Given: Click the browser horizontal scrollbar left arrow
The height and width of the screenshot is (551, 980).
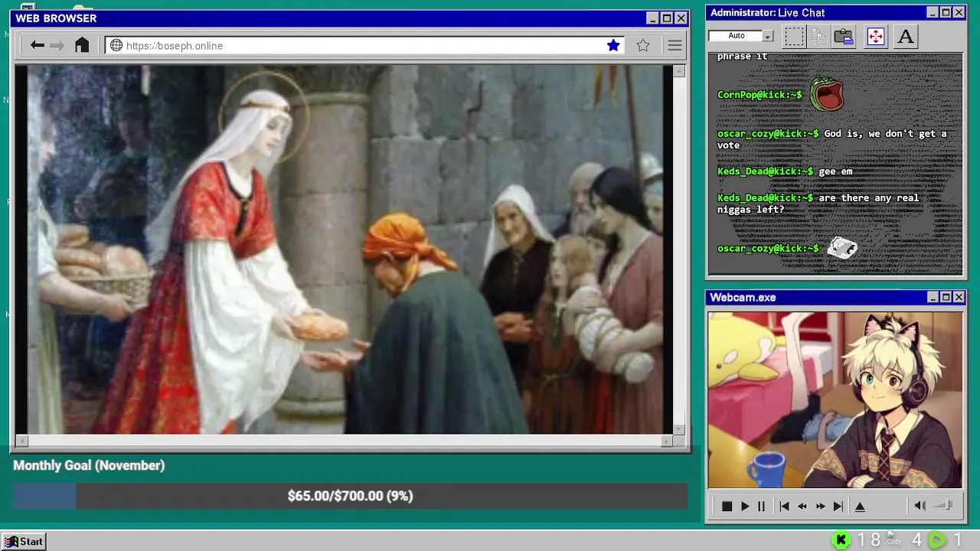Looking at the screenshot, I should tap(21, 441).
